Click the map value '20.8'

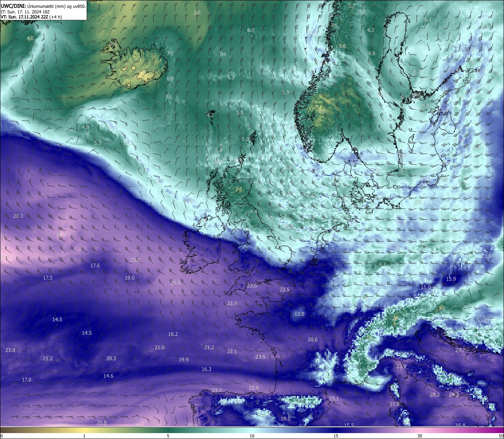102,422
